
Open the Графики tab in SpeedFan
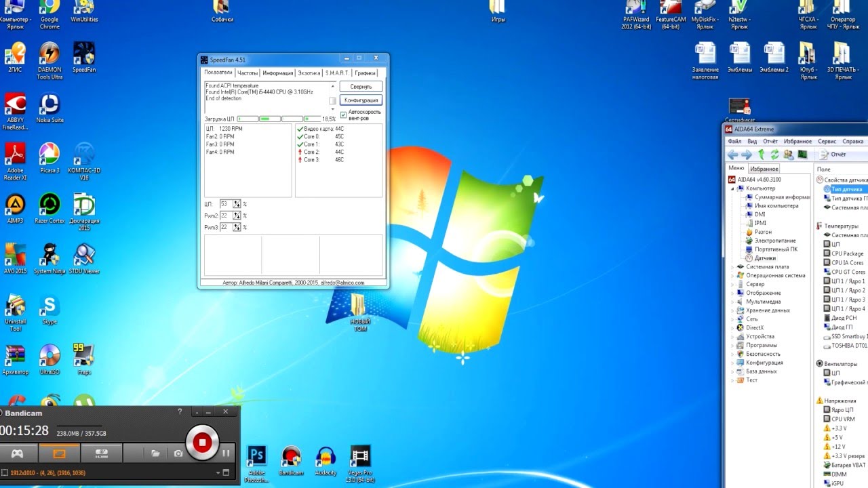pyautogui.click(x=365, y=73)
